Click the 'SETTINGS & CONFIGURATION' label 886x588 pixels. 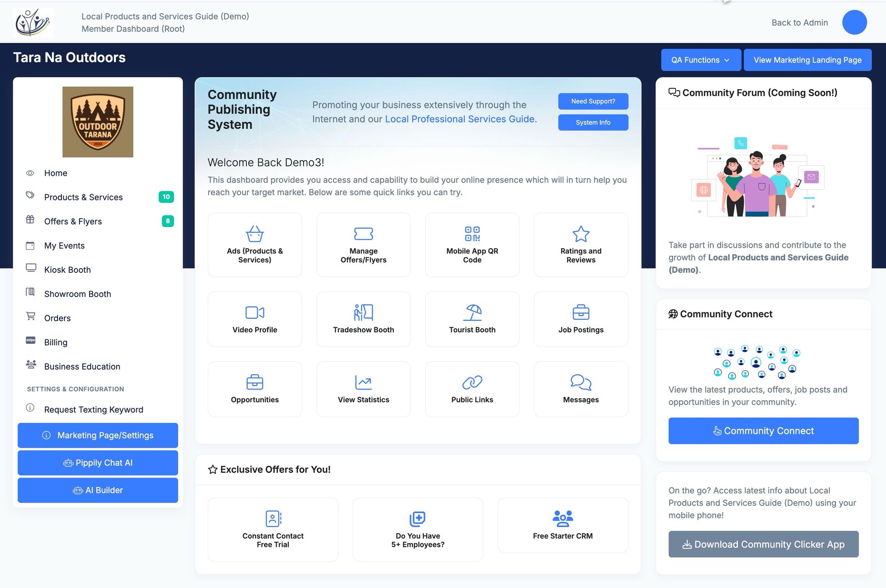click(75, 389)
